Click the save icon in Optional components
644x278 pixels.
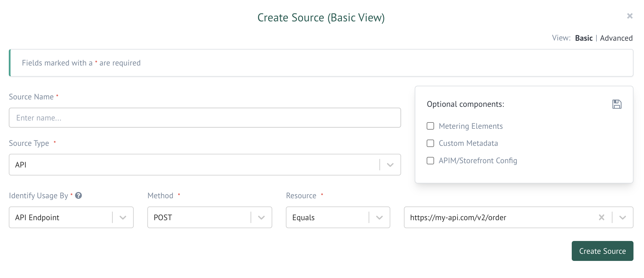(617, 104)
